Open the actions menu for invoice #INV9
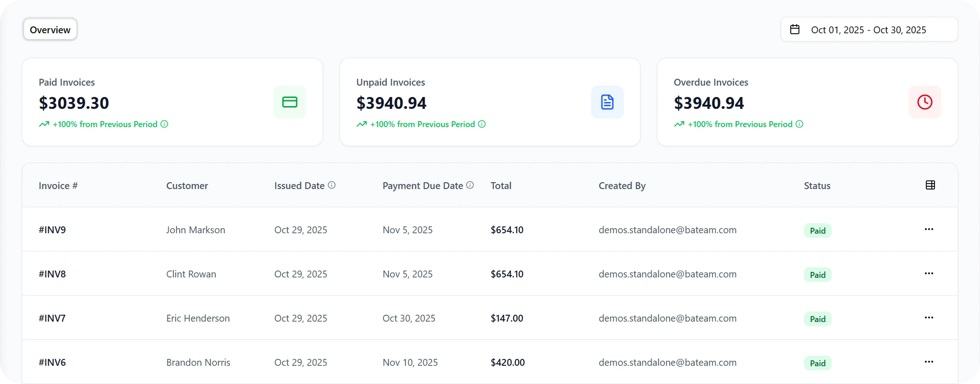Image resolution: width=980 pixels, height=384 pixels. click(x=929, y=229)
